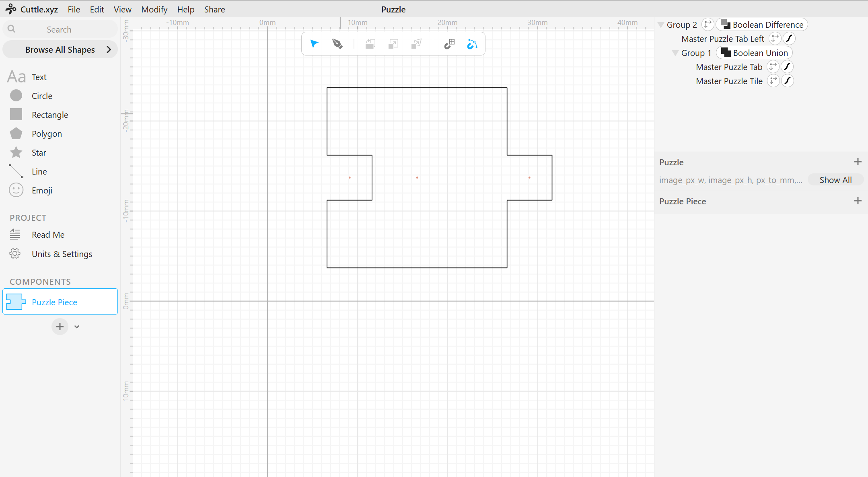Select the Puzzle Piece component
The height and width of the screenshot is (477, 868).
pos(60,302)
